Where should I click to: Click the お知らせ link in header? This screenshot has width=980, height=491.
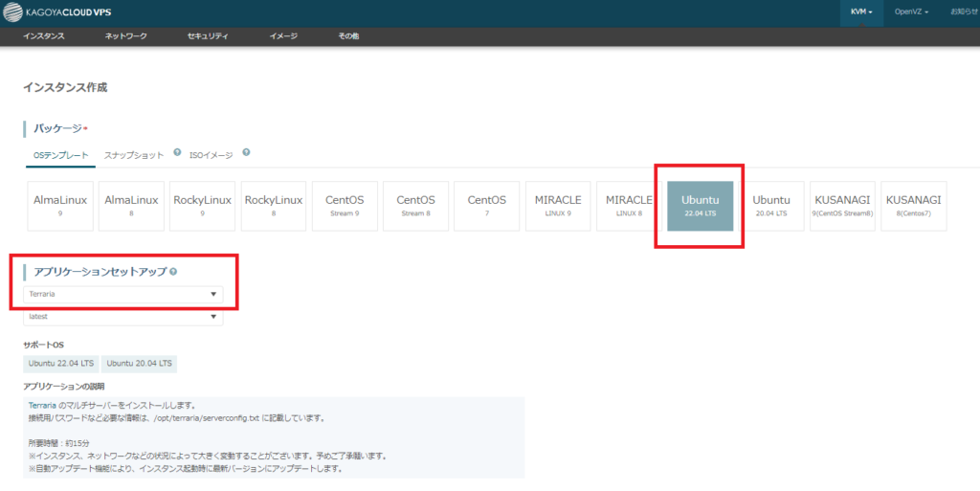(964, 11)
